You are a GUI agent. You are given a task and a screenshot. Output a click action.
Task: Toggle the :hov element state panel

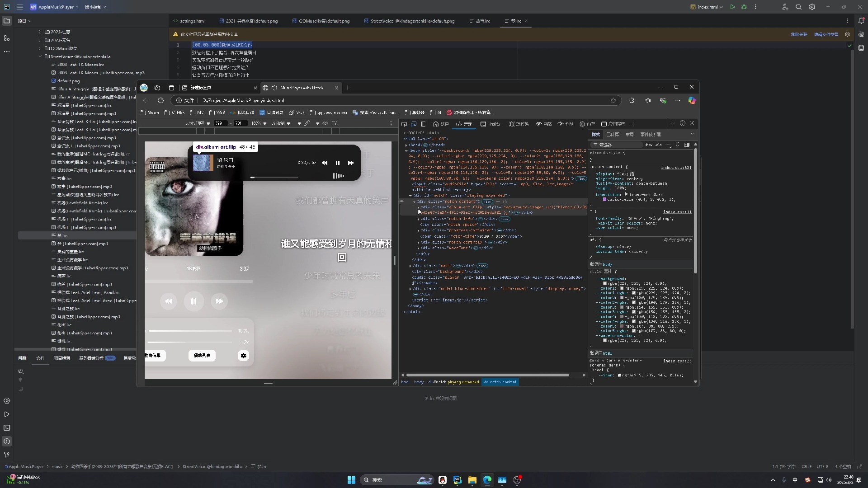tap(649, 145)
